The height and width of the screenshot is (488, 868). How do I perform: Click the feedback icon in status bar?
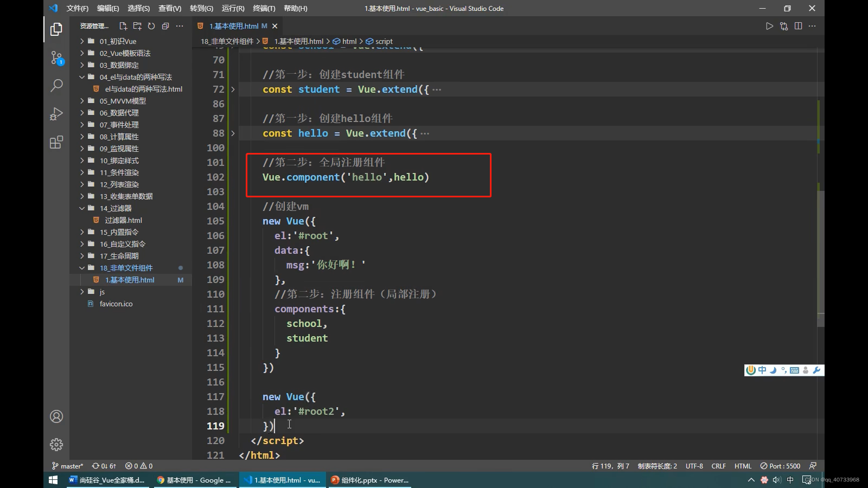point(813,466)
